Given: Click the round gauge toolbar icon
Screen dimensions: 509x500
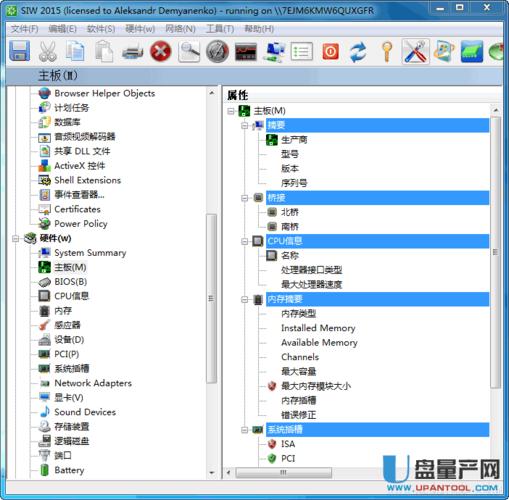Looking at the screenshot, I should (x=217, y=52).
